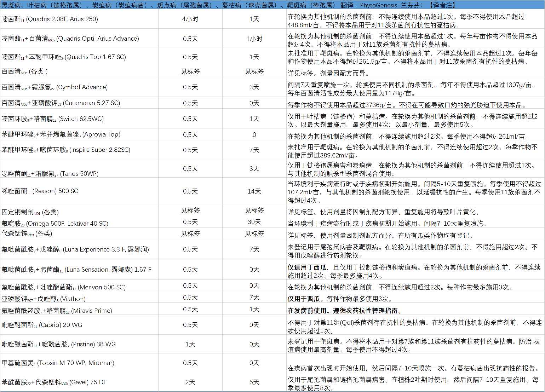Select the Quadris Opti, Arius Advance product cell
Screen dimensions: 545x392
coord(79,39)
